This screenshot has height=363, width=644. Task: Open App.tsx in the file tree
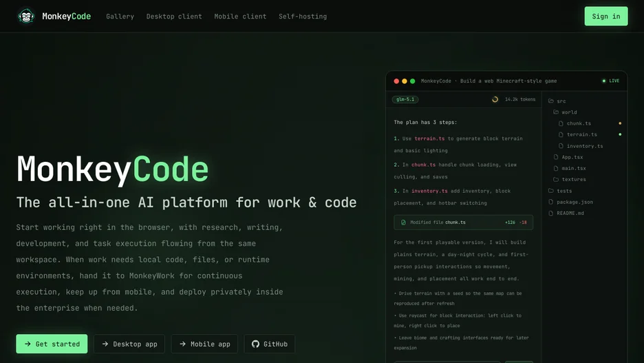[x=568, y=157]
